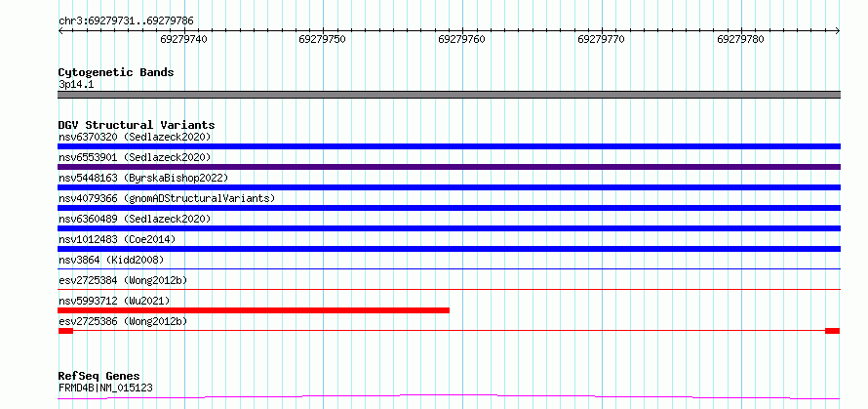The height and width of the screenshot is (409, 868).
Task: Open the RefSeq Genes track title
Action: pos(99,377)
